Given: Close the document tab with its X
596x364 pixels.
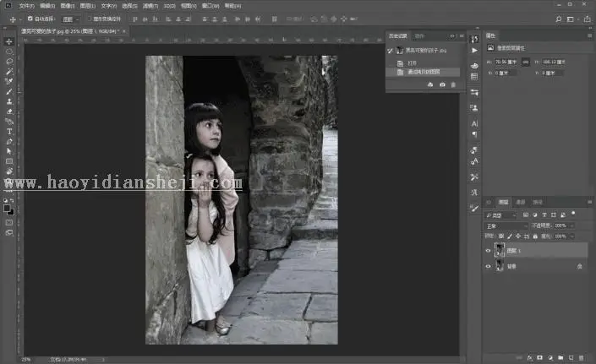Looking at the screenshot, I should pos(124,31).
